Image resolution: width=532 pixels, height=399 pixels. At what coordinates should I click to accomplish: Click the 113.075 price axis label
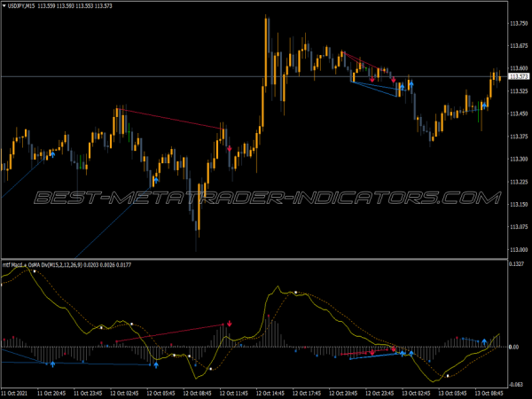coord(519,227)
